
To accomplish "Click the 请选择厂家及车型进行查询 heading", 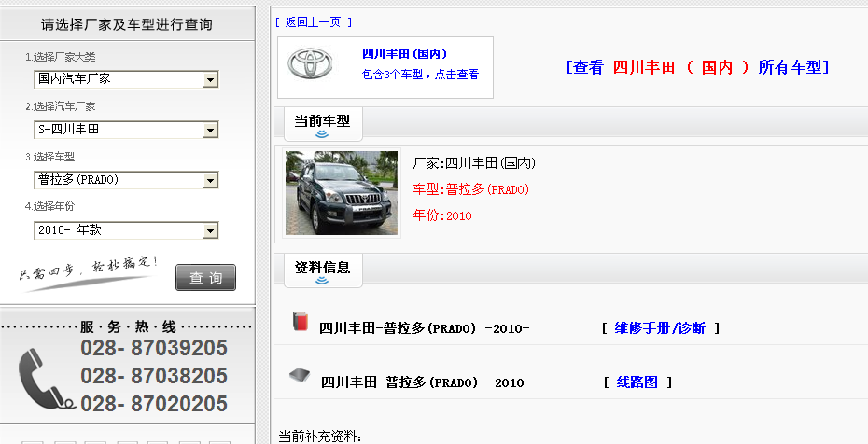I will pyautogui.click(x=127, y=24).
